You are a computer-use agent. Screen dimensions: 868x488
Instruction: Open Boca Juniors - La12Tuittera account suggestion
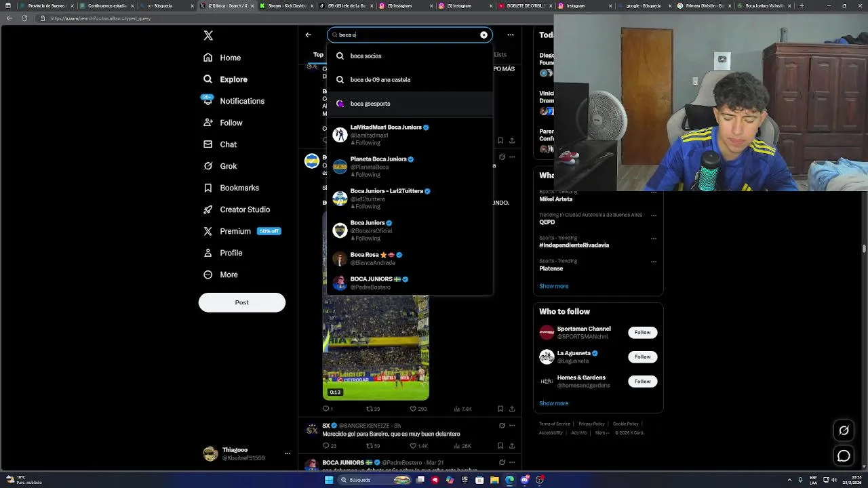click(x=410, y=199)
